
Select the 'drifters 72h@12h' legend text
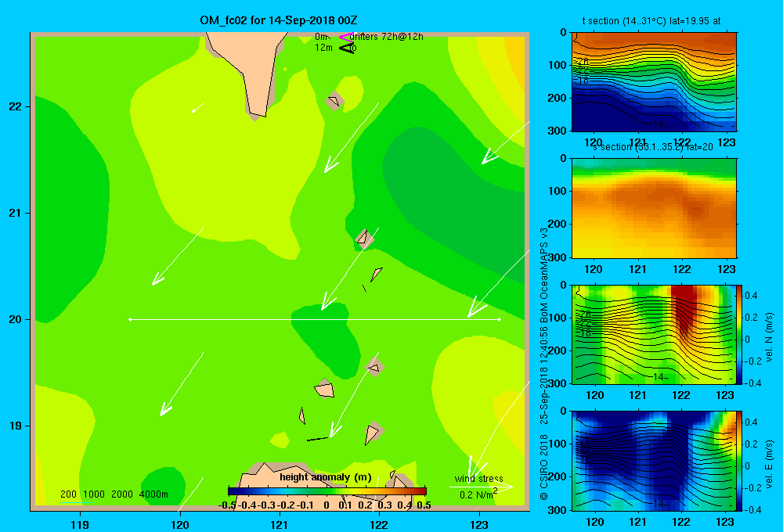tap(387, 37)
